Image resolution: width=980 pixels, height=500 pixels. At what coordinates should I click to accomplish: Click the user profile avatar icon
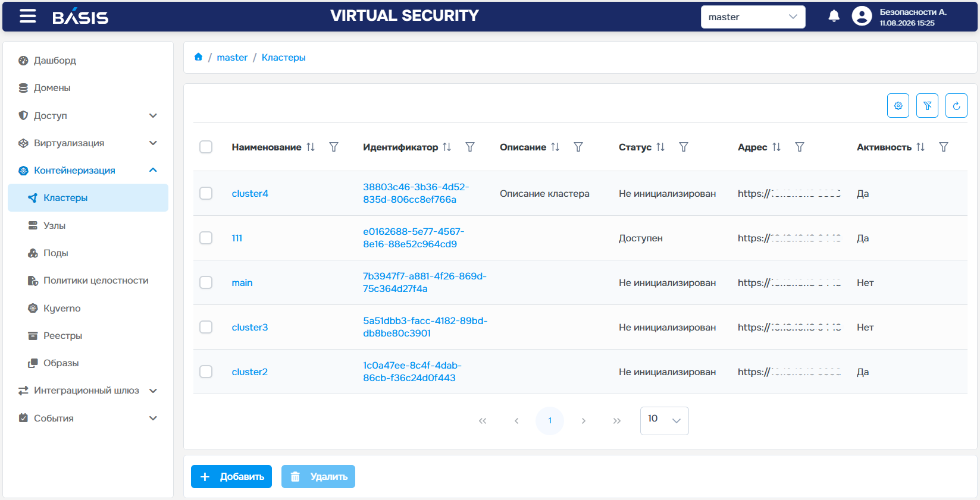(862, 17)
